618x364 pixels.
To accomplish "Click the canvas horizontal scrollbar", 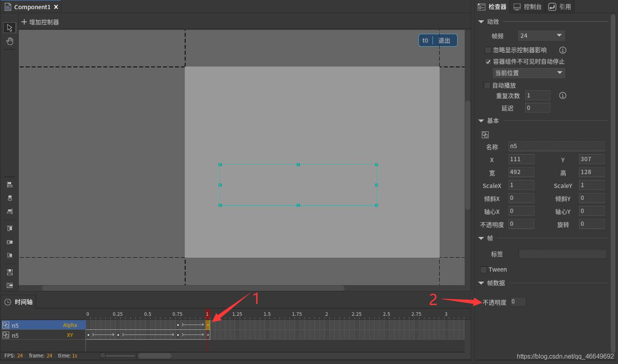I will [x=193, y=288].
